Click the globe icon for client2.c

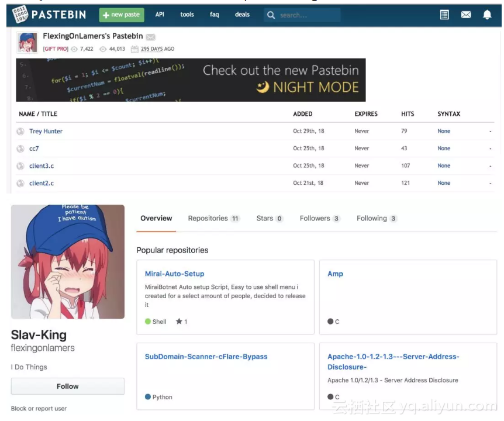pos(20,183)
